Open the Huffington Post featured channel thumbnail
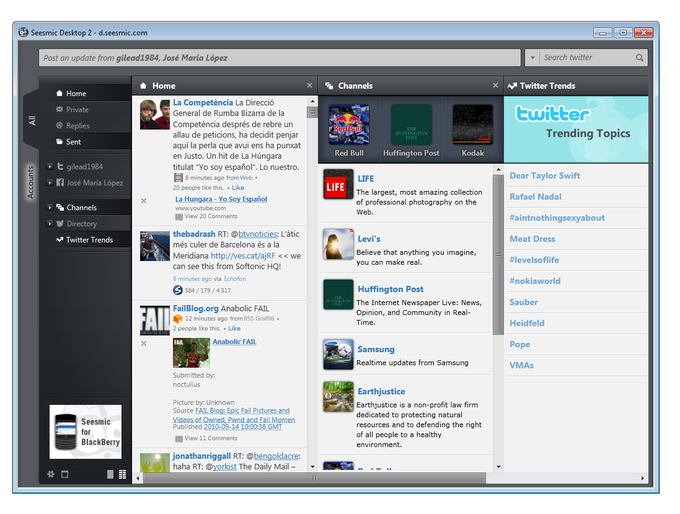Screen dimensions: 680x514 [x=411, y=124]
